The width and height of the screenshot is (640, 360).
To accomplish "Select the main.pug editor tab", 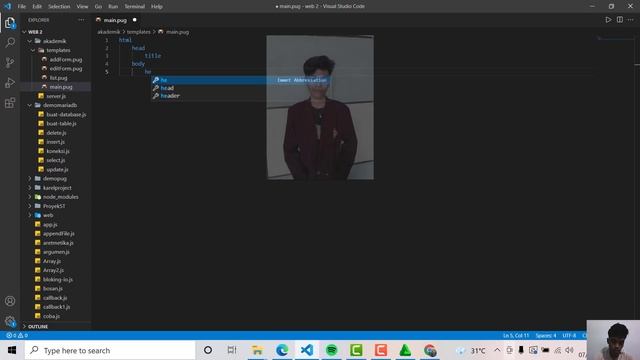I will [x=116, y=20].
